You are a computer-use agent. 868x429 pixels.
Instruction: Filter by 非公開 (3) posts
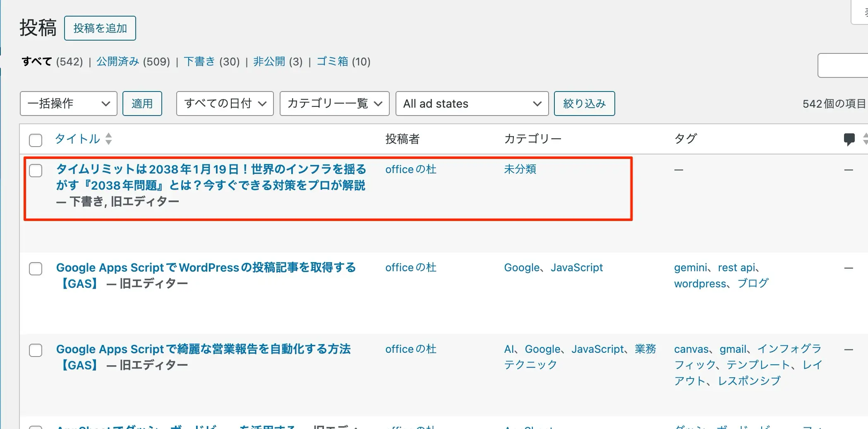[278, 62]
